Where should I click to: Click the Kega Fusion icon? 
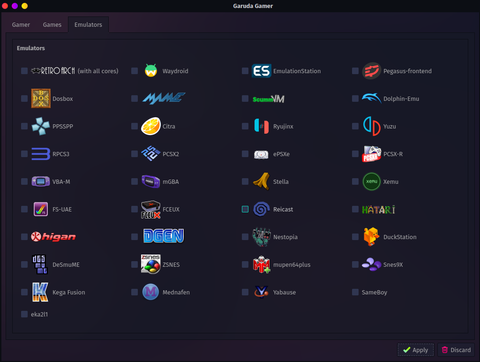tap(40, 292)
